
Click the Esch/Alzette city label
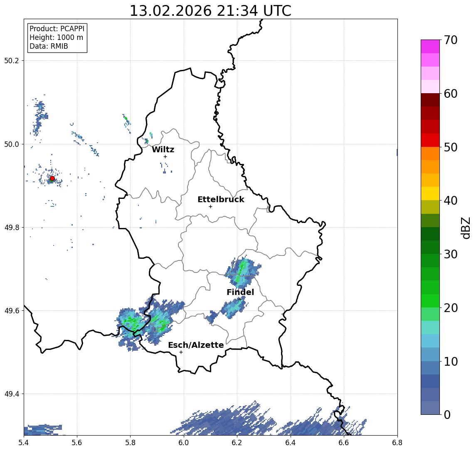coord(196,345)
